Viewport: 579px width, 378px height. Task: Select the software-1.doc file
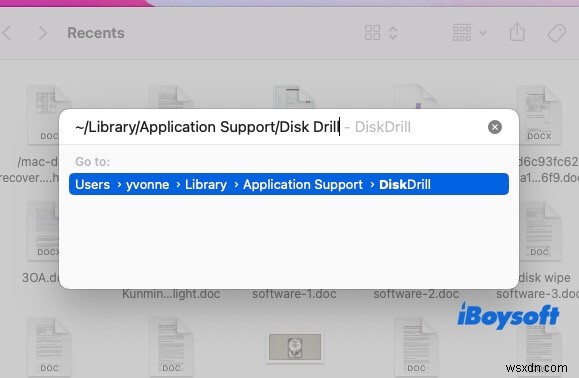pyautogui.click(x=294, y=294)
